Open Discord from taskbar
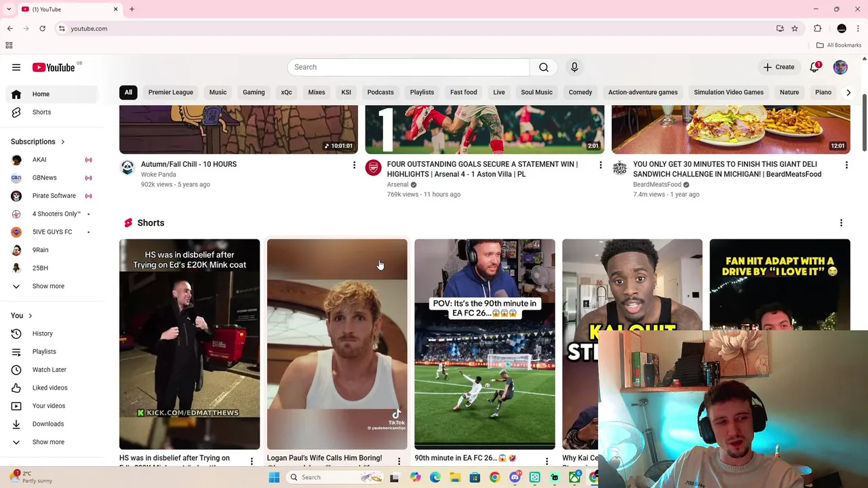The image size is (868, 488). point(515,477)
